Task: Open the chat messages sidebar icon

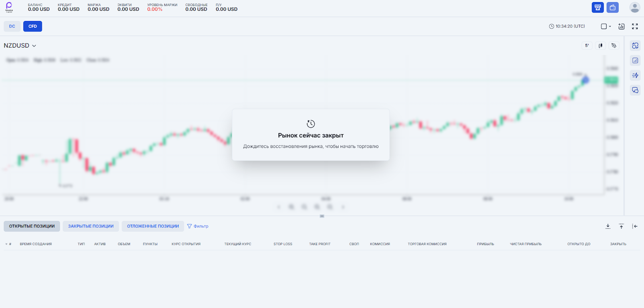Action: 635,90
